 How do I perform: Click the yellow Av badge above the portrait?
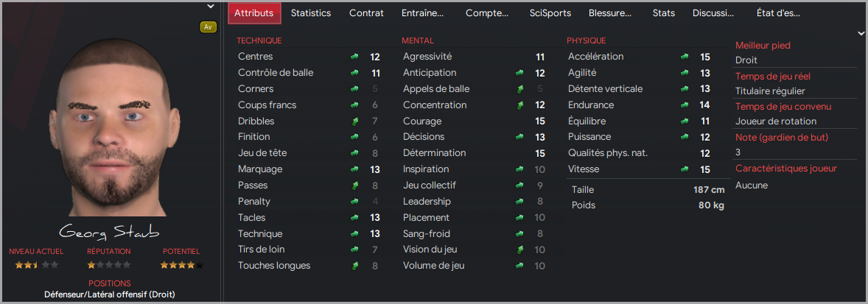coord(208,26)
